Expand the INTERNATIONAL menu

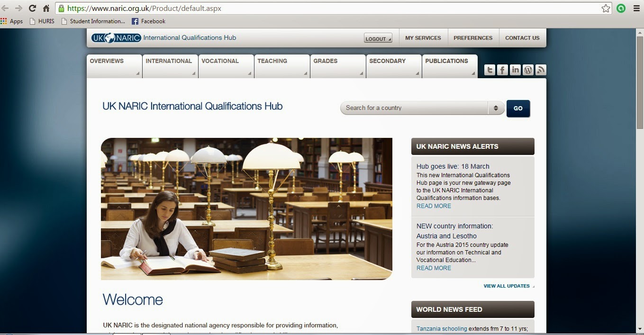pos(170,66)
